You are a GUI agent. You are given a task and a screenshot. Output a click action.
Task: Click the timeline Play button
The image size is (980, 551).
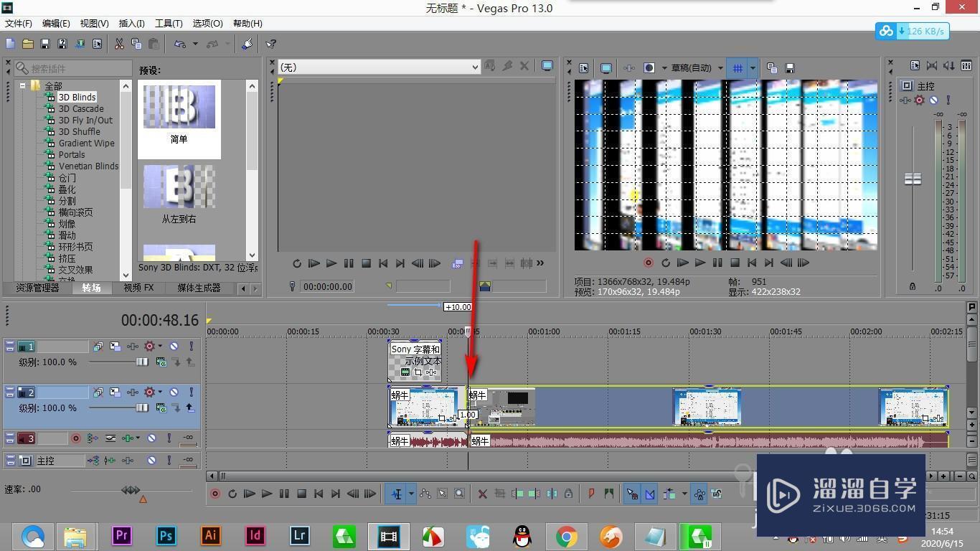point(267,494)
